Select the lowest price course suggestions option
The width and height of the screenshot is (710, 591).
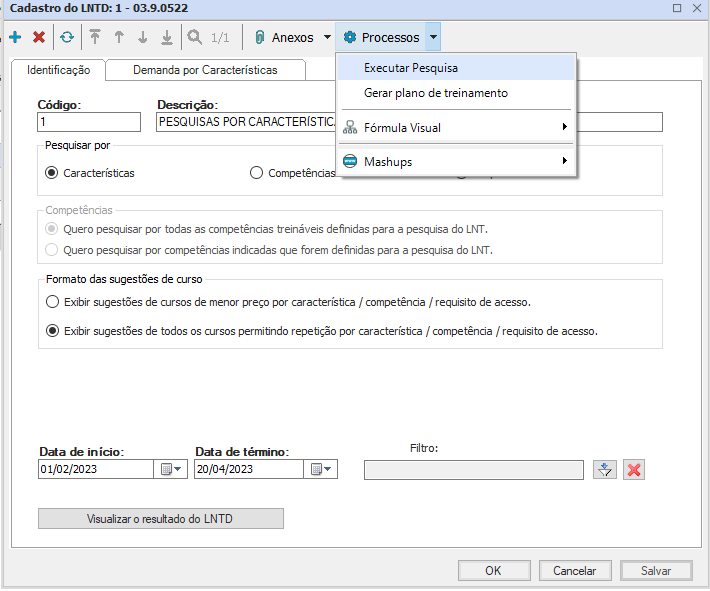click(52, 302)
